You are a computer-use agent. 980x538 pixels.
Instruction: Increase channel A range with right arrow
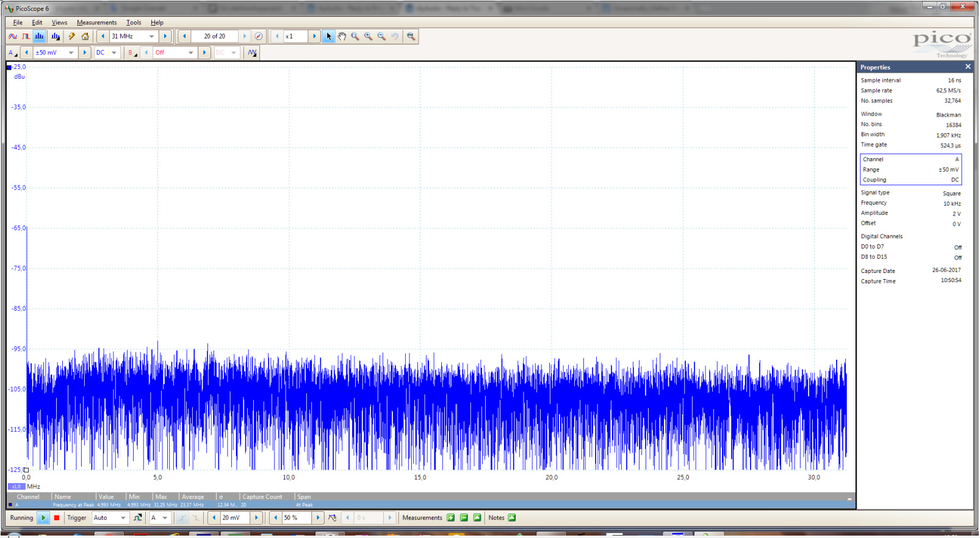click(85, 53)
